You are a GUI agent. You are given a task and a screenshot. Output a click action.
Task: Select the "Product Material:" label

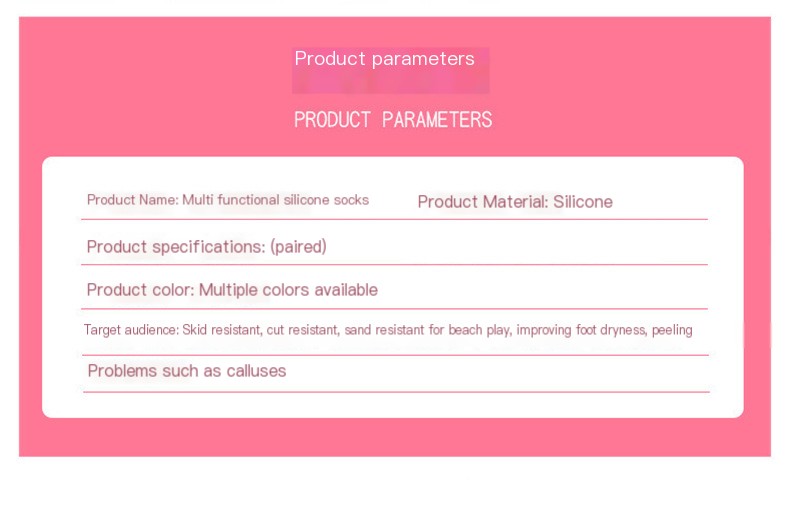(x=483, y=202)
